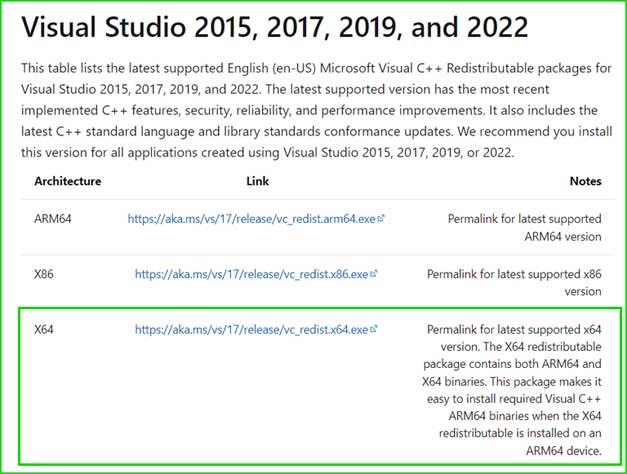Select the Architecture column header

pos(68,181)
